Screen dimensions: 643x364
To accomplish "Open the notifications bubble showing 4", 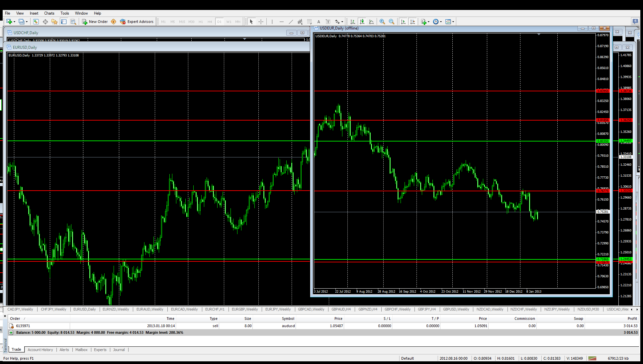I will [635, 21].
